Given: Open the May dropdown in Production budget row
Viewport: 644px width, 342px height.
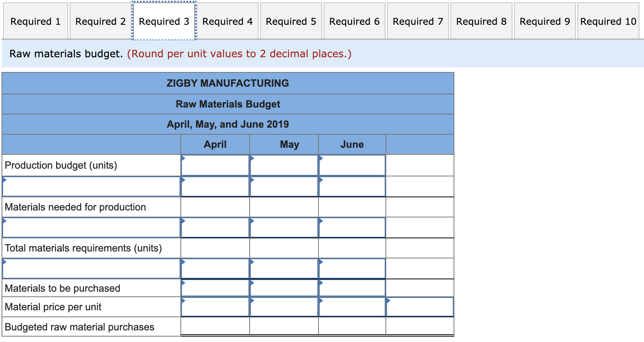Looking at the screenshot, I should coord(284,165).
